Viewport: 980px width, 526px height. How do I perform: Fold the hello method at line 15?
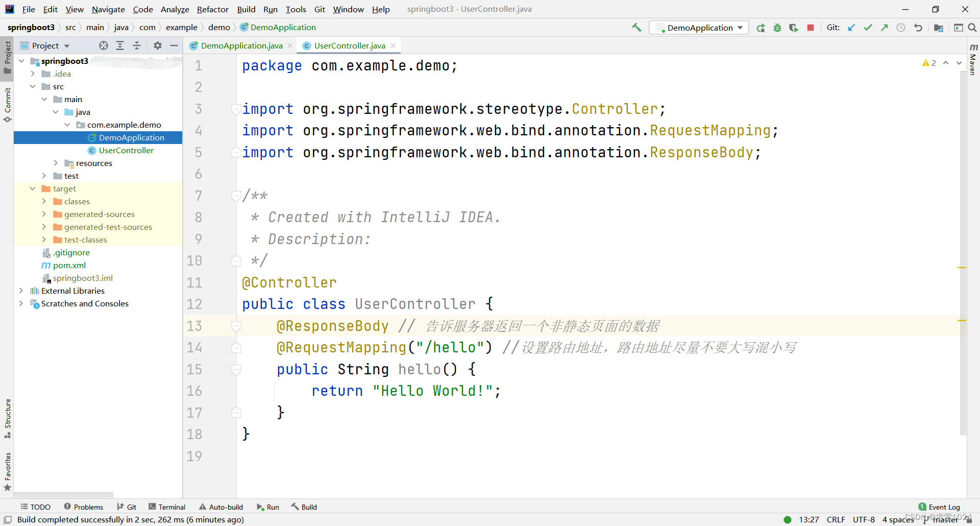pos(236,369)
